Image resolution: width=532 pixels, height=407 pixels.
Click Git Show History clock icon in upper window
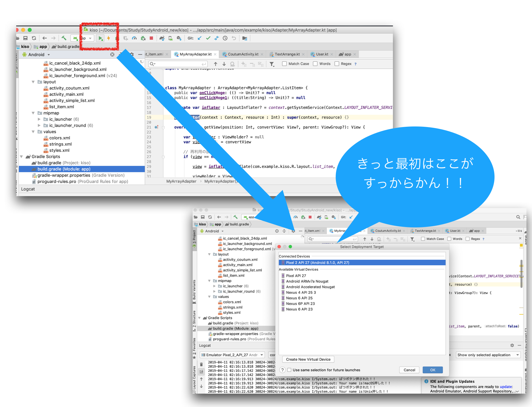coord(225,38)
